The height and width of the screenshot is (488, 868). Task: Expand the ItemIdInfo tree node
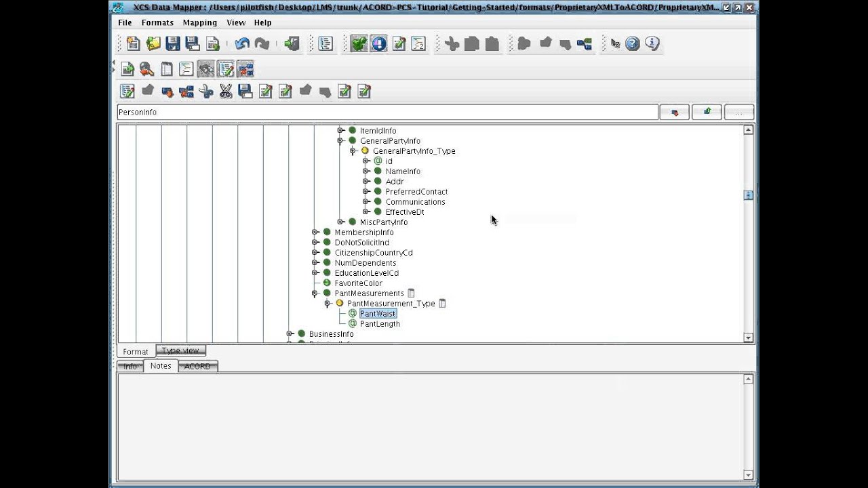[x=340, y=131]
